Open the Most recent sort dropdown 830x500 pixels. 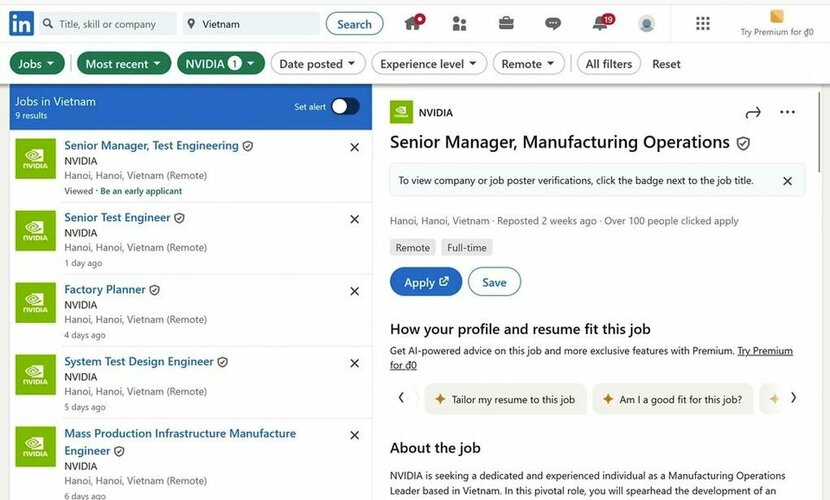[124, 64]
